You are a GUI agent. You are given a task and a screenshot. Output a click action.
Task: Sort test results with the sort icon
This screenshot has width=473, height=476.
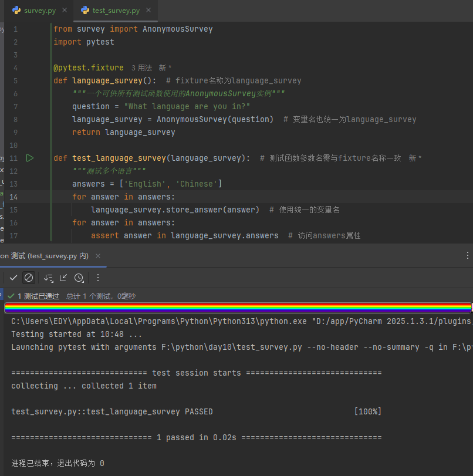[x=48, y=278]
